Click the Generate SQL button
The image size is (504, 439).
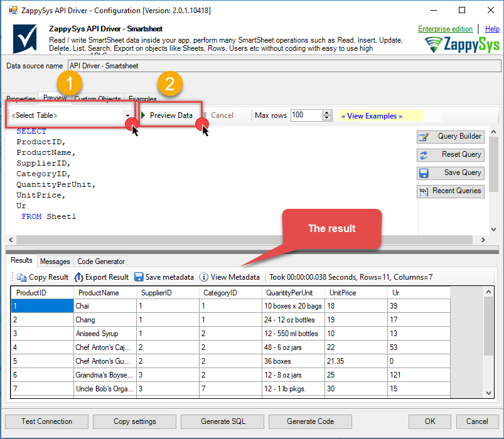[222, 421]
